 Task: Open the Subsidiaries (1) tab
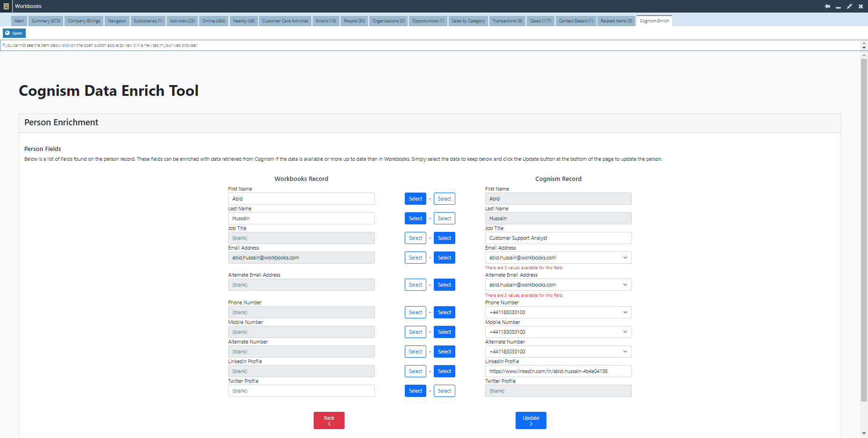(148, 21)
